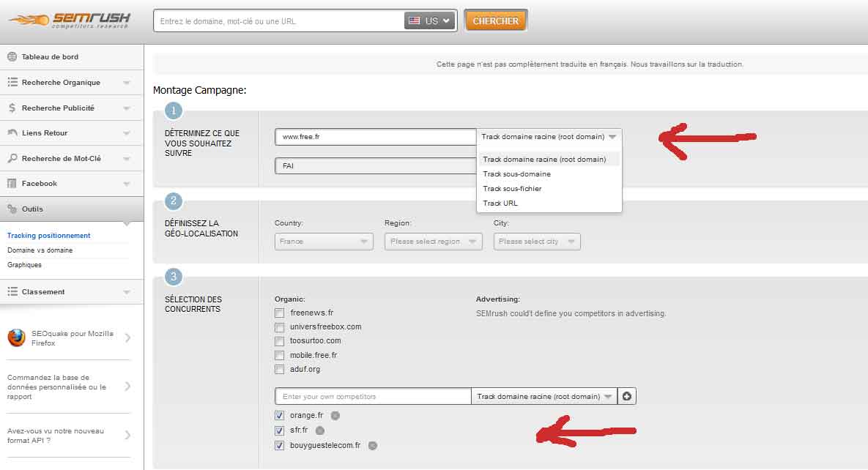Screen dimensions: 868x470
Task: Expand the Recherche Publicité menu arrow
Action: point(127,108)
